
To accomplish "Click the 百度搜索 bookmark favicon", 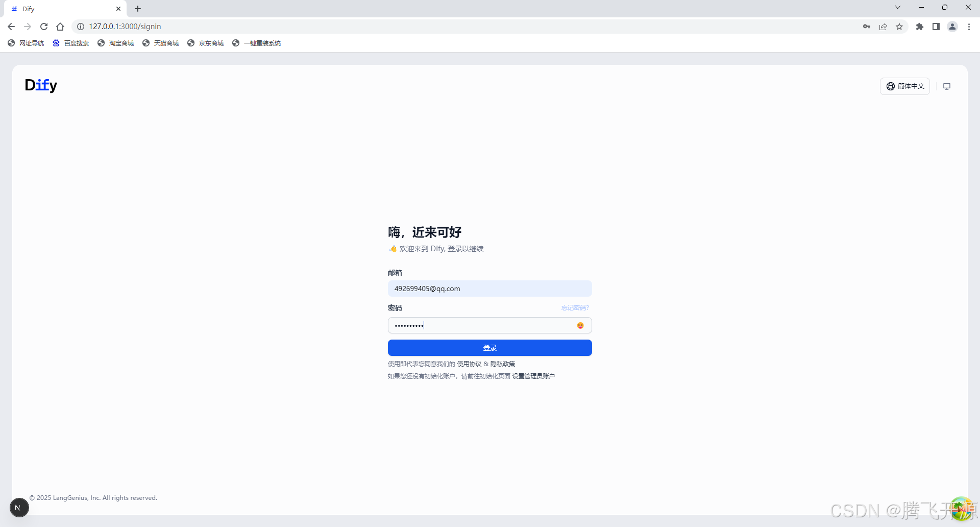I will point(56,43).
